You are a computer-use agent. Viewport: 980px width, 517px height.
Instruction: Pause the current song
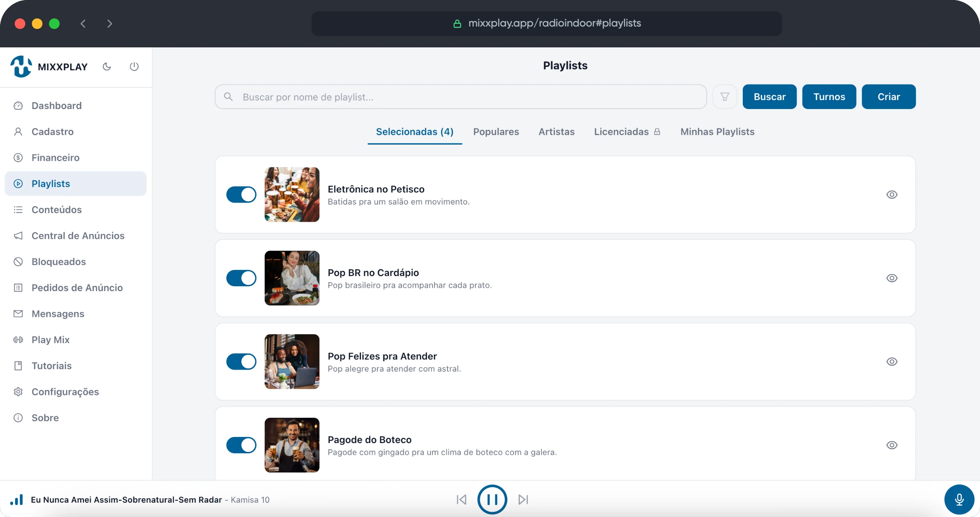(492, 499)
